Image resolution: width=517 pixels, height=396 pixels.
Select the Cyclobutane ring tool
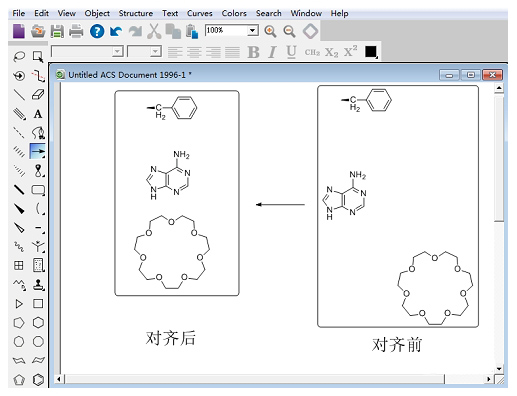click(38, 304)
